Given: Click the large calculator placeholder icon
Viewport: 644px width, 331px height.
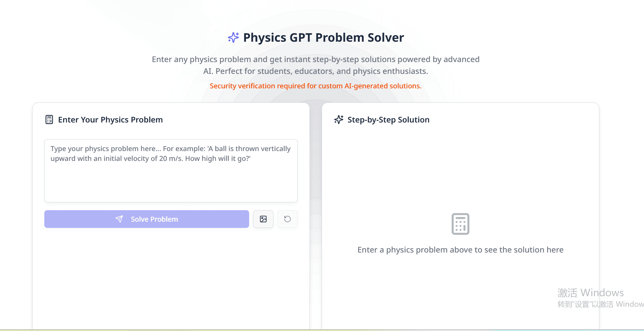Looking at the screenshot, I should pos(460,224).
